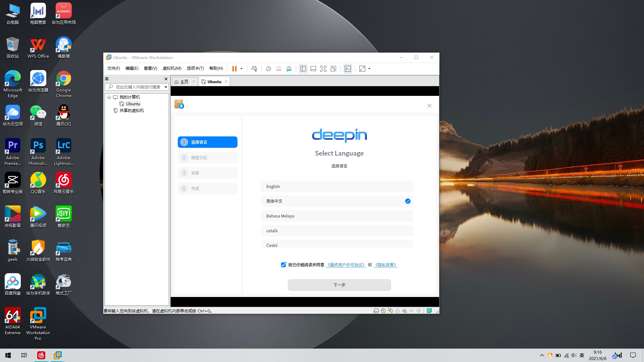Viewport: 644px width, 362px height.
Task: Close the deepin installer window
Action: tap(429, 106)
